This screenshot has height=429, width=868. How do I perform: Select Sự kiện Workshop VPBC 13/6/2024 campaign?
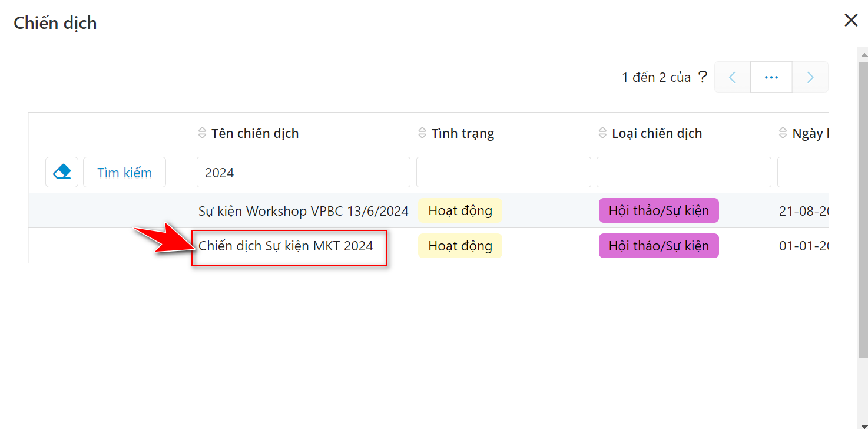click(303, 211)
